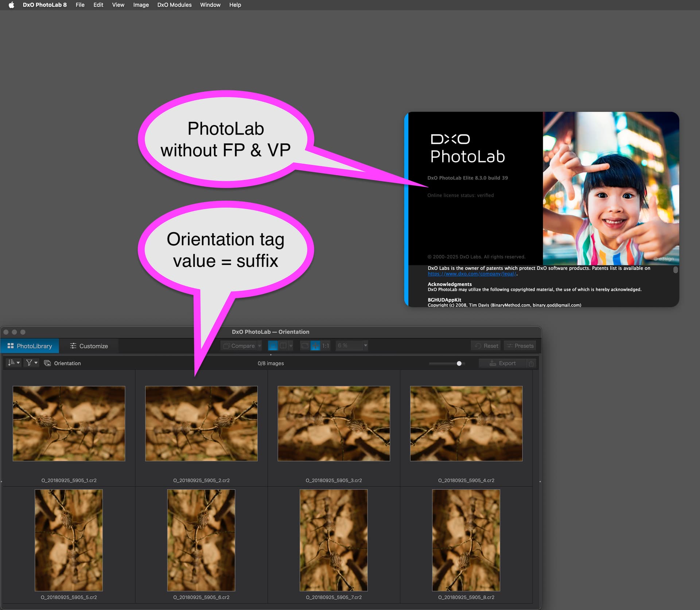Minimize the Orientation window
Viewport: 700px width, 610px height.
[14, 332]
